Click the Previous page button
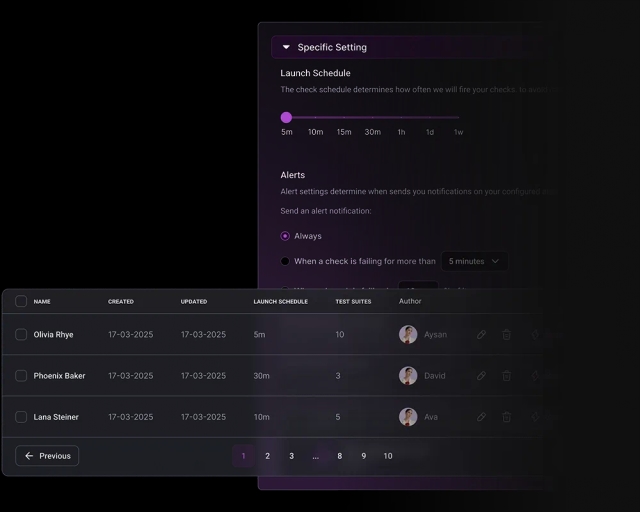 click(47, 456)
